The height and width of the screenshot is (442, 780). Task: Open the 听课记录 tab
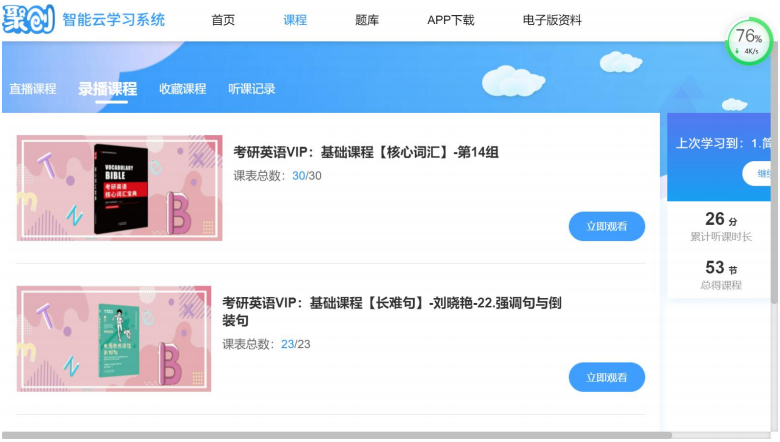coord(252,89)
